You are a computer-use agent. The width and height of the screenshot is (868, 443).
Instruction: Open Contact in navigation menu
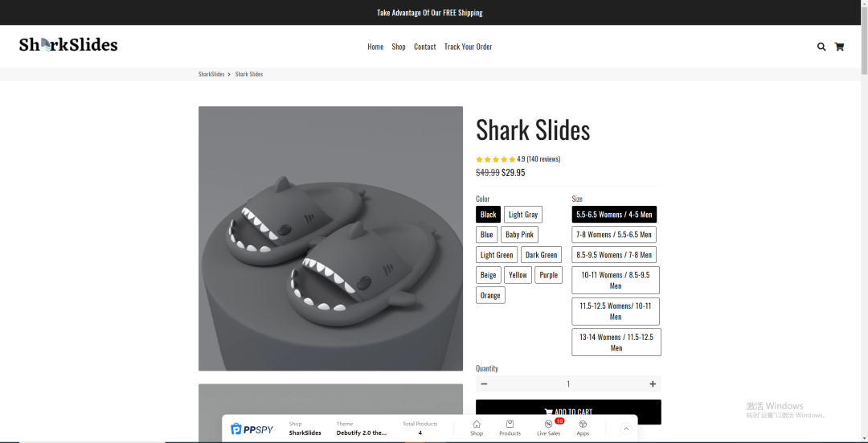(x=424, y=47)
